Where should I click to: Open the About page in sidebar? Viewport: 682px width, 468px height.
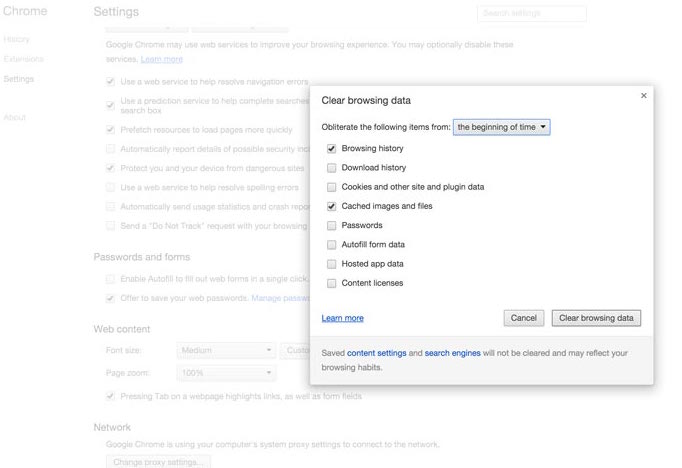(x=15, y=117)
